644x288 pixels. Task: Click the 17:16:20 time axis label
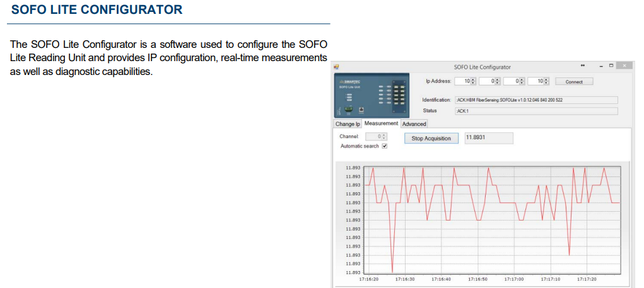(x=368, y=279)
